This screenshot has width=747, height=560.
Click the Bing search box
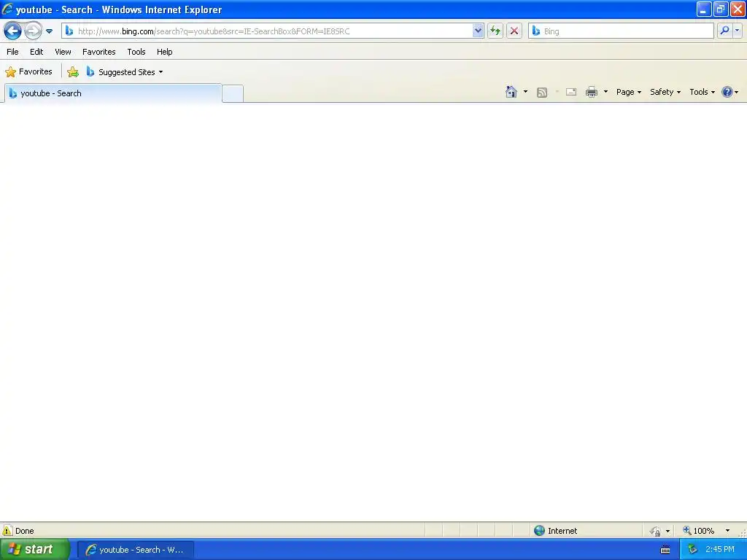point(621,31)
